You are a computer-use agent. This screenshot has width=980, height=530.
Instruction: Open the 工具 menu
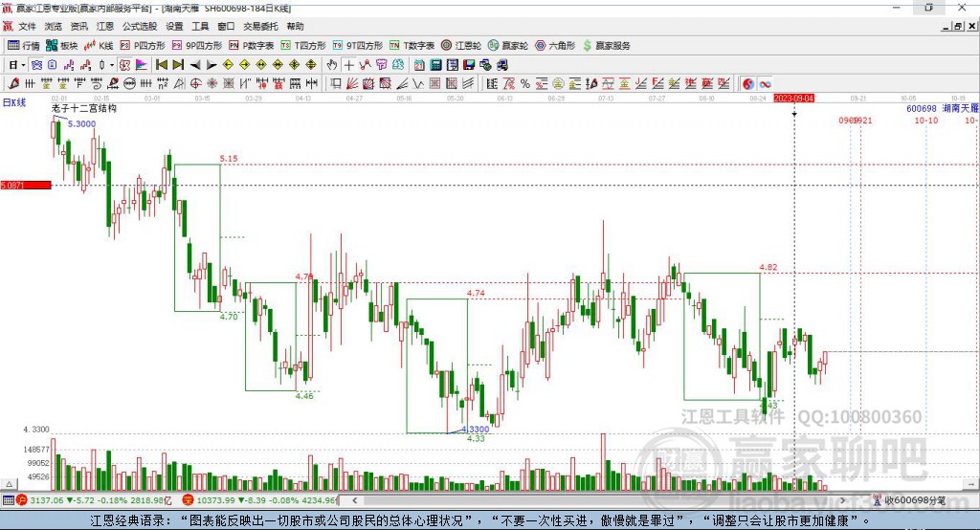pos(200,26)
